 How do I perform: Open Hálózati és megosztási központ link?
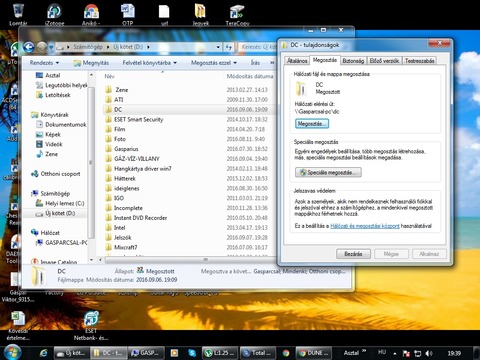point(365,226)
